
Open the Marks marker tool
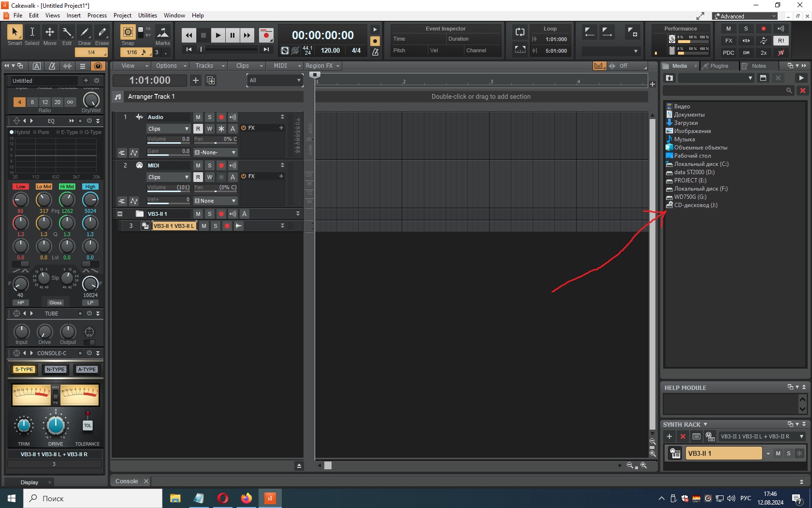[x=163, y=33]
